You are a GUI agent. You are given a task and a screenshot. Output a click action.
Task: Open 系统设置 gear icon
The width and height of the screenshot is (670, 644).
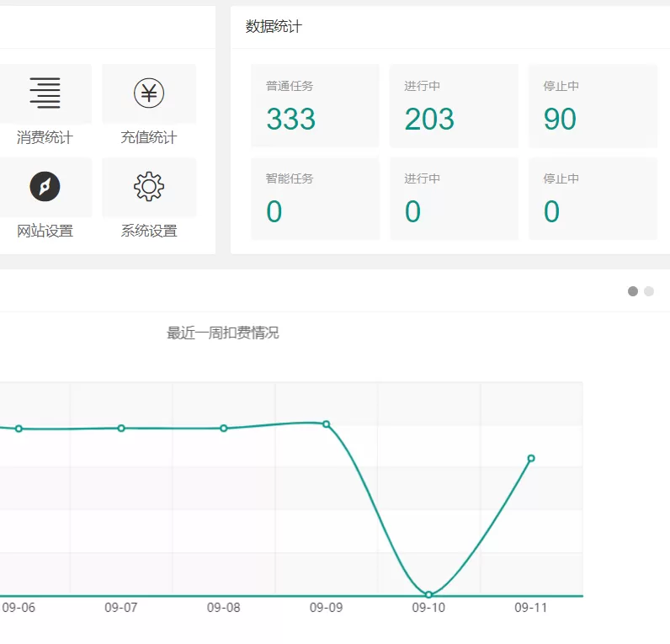click(x=149, y=186)
